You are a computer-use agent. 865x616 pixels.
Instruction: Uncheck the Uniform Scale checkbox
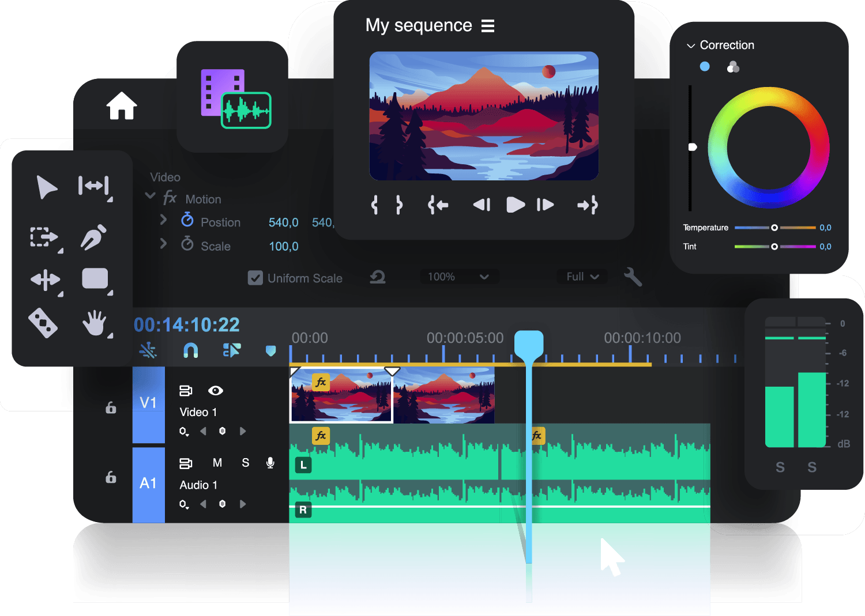point(255,278)
